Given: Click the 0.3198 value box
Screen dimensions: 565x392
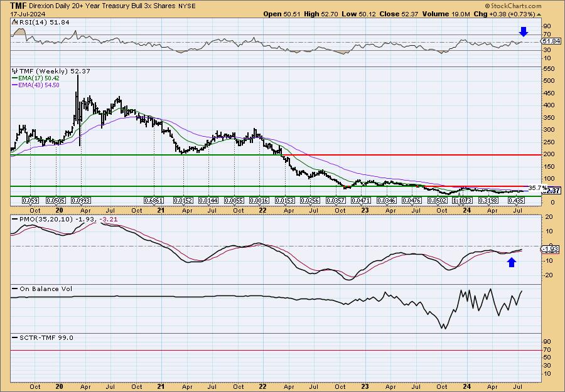Looking at the screenshot, I should point(488,201).
